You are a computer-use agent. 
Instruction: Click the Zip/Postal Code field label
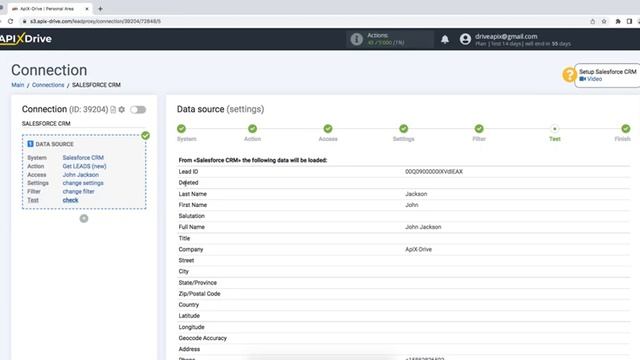[x=199, y=294]
